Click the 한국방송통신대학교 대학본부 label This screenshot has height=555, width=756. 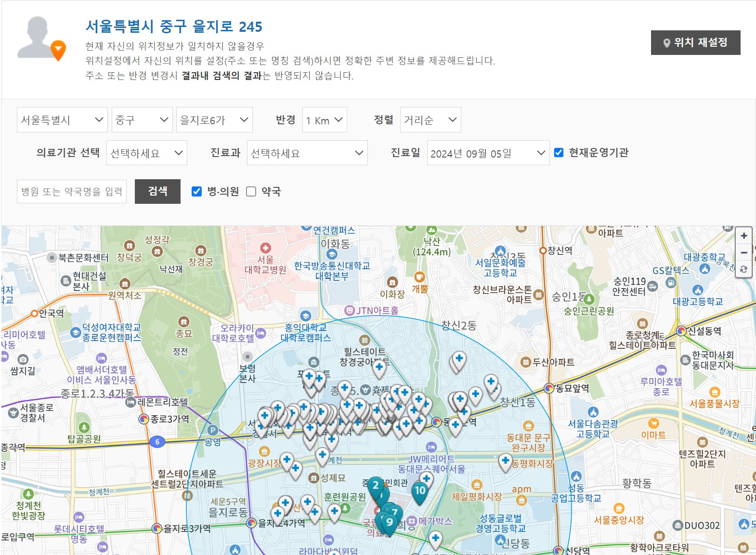[x=332, y=271]
